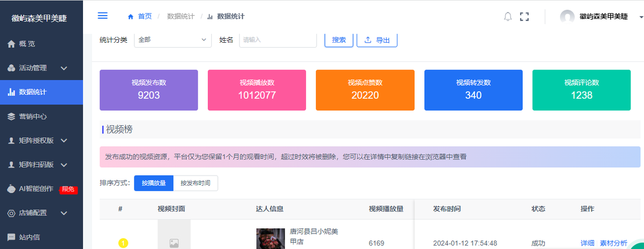Open 详细 link for first video
The height and width of the screenshot is (249, 644).
point(587,243)
